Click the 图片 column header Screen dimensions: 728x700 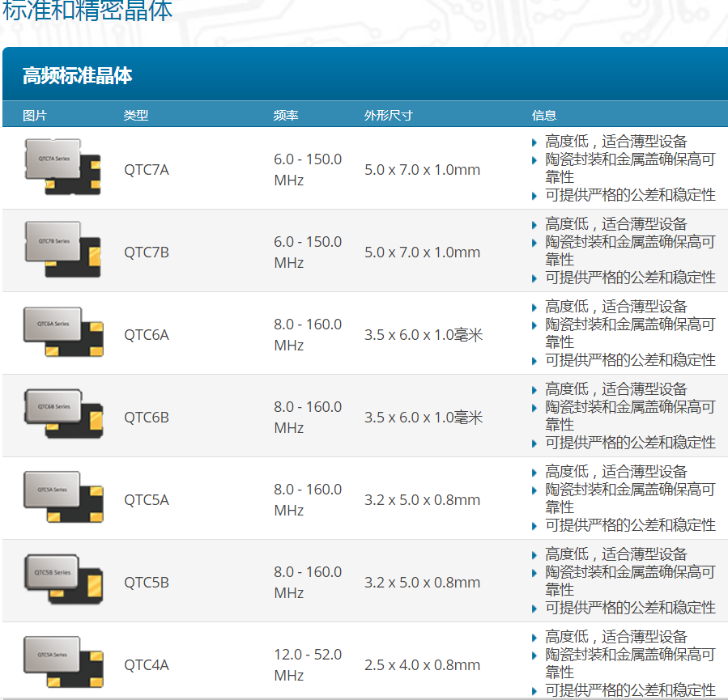35,116
